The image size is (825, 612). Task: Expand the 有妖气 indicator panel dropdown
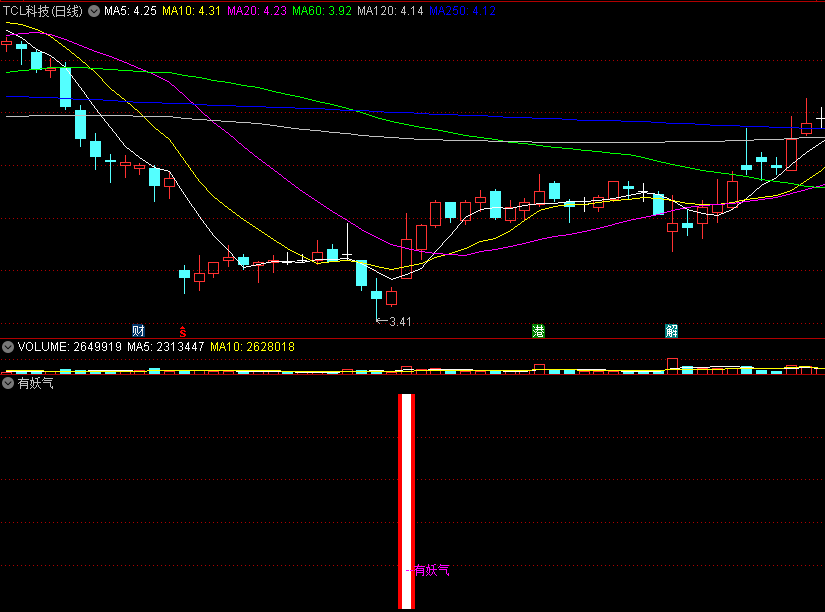(8, 383)
